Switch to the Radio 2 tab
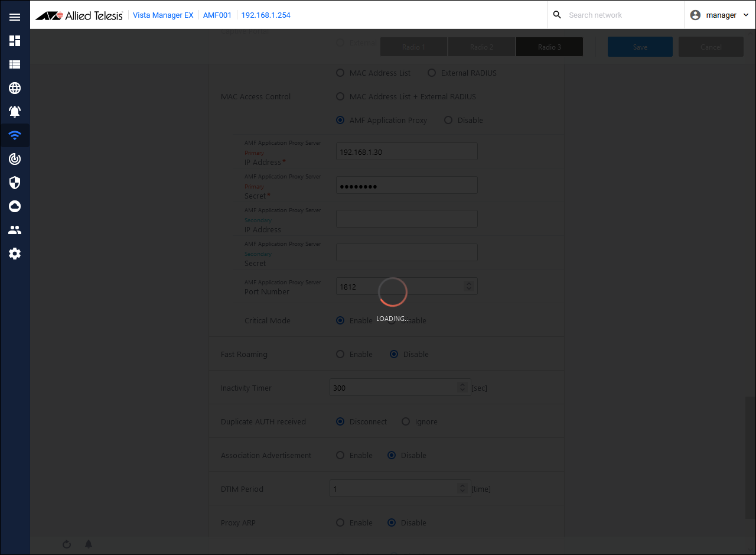 481,47
